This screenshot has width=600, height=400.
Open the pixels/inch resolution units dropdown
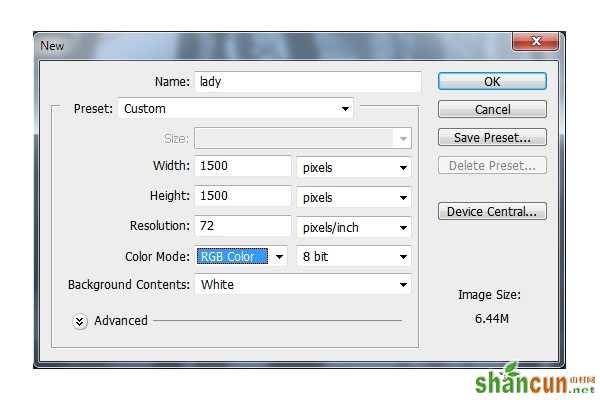tap(354, 227)
